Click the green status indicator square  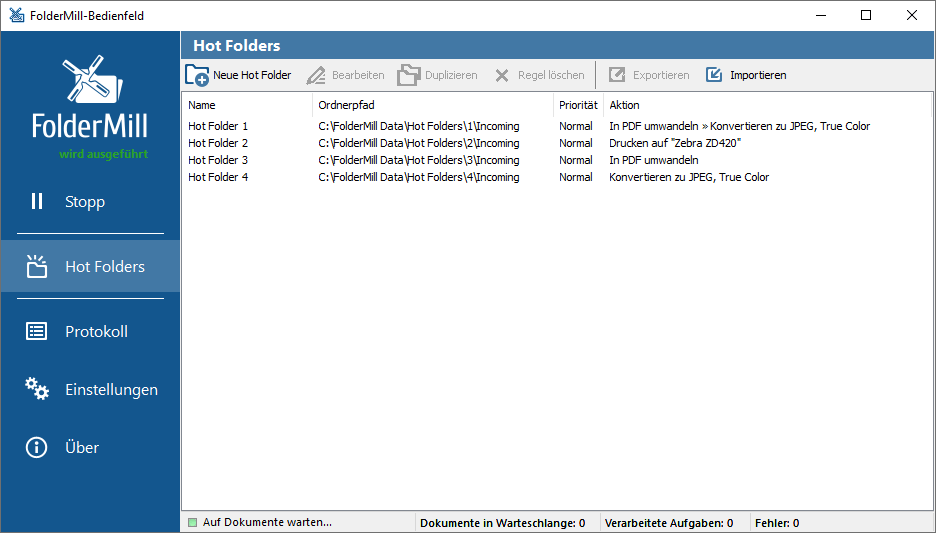point(192,523)
